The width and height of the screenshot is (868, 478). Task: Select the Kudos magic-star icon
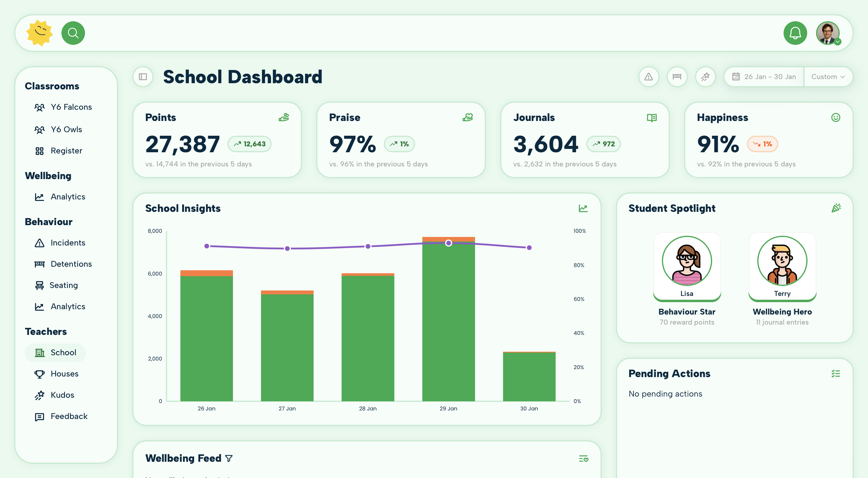click(x=40, y=395)
